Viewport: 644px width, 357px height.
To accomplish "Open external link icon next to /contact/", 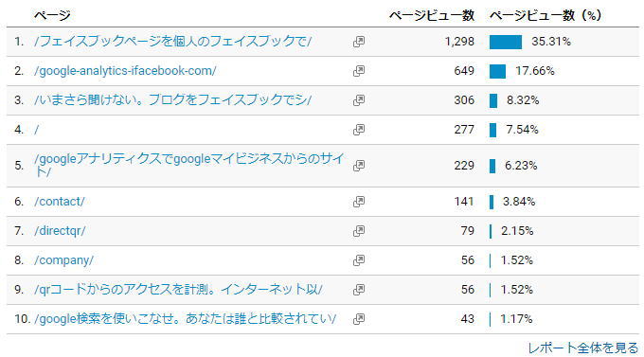I will click(359, 202).
